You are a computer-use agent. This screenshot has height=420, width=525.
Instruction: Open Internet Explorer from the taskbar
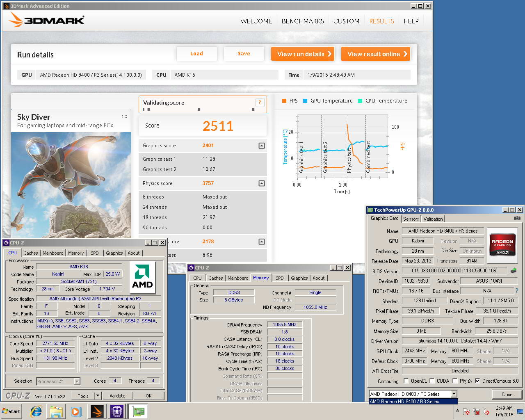click(x=37, y=411)
